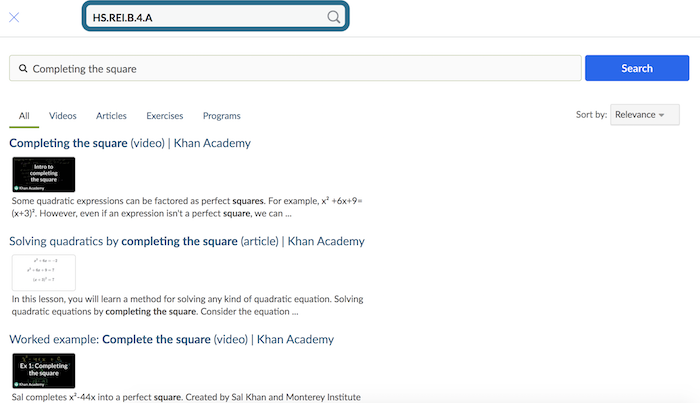Open the Programs tab
Screen dimensions: 700x403
(x=221, y=116)
